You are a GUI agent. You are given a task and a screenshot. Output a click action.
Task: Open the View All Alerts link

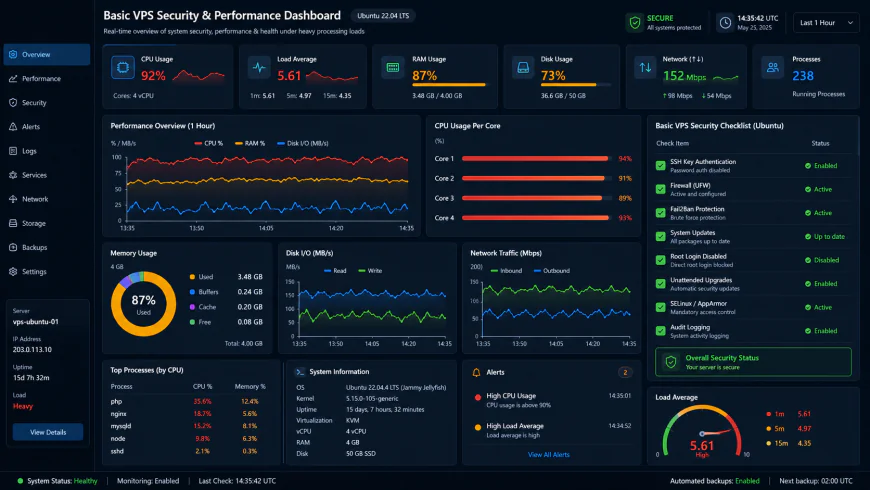pos(549,454)
